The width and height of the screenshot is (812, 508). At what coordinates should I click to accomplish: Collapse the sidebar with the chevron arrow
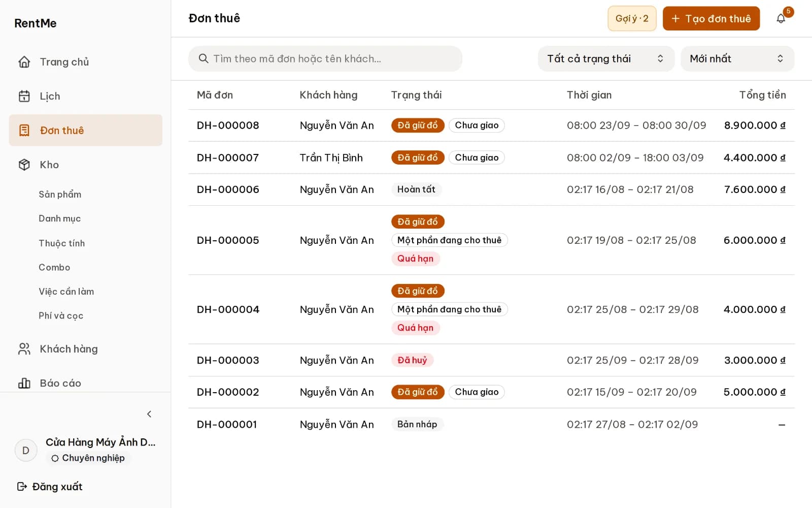[149, 414]
